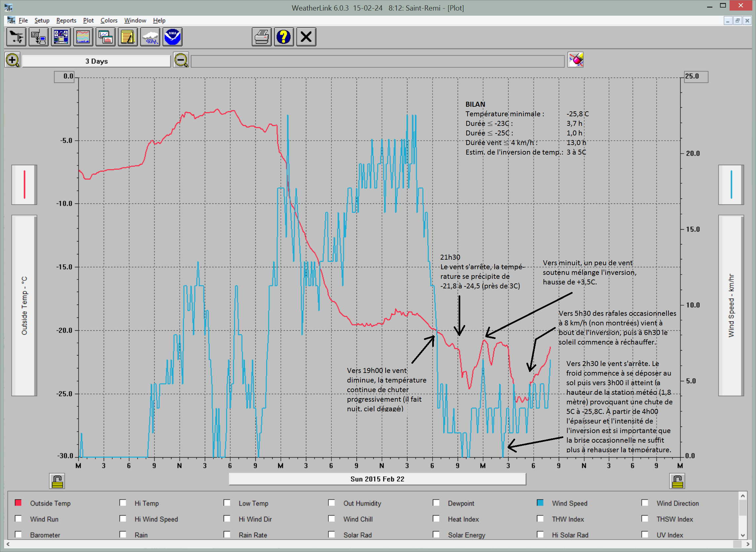
Task: Click the printer icon to print plot
Action: coord(261,37)
